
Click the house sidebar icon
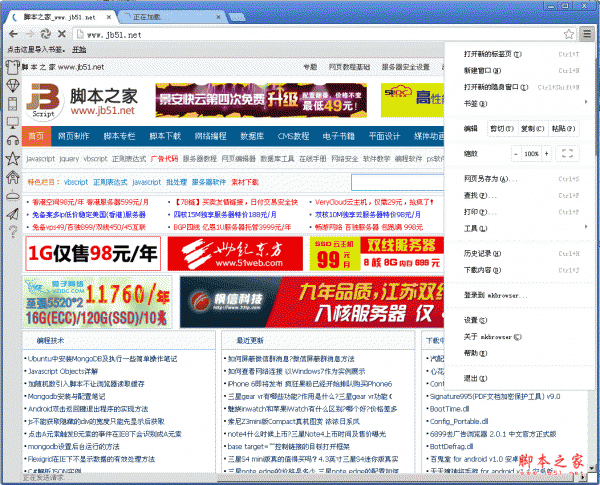coord(13,177)
